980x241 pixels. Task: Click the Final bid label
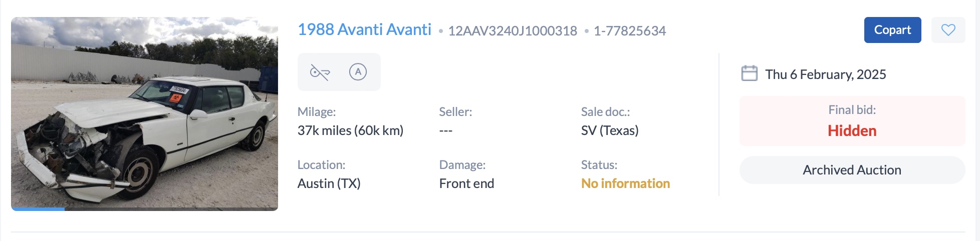pos(852,110)
